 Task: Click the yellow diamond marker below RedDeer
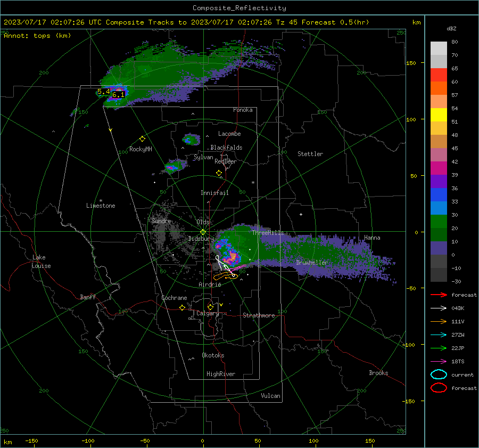[x=219, y=173]
